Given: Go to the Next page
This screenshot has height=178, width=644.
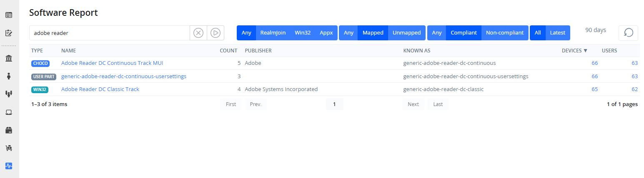Looking at the screenshot, I should pyautogui.click(x=413, y=104).
